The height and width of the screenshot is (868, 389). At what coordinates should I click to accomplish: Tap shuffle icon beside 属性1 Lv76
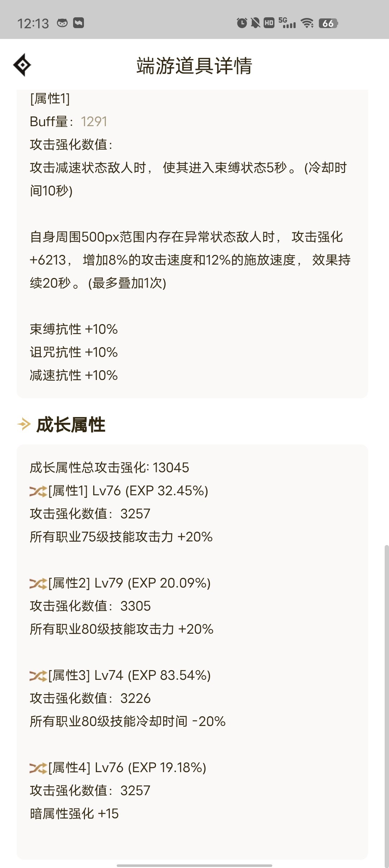click(x=38, y=491)
